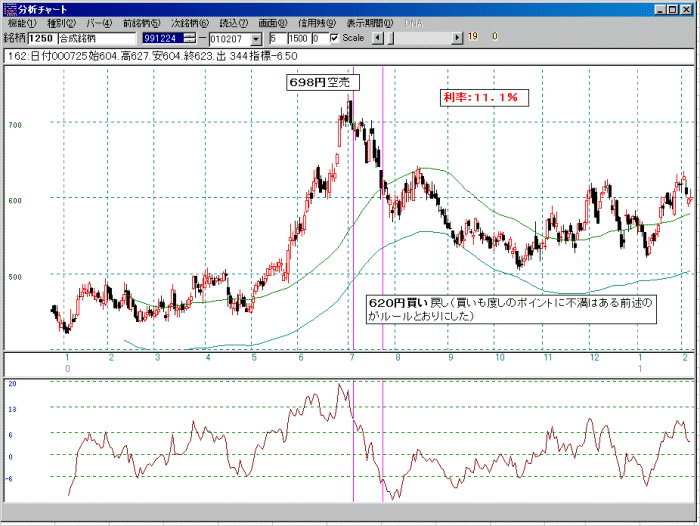Click the start date spinner arrows

pos(190,38)
